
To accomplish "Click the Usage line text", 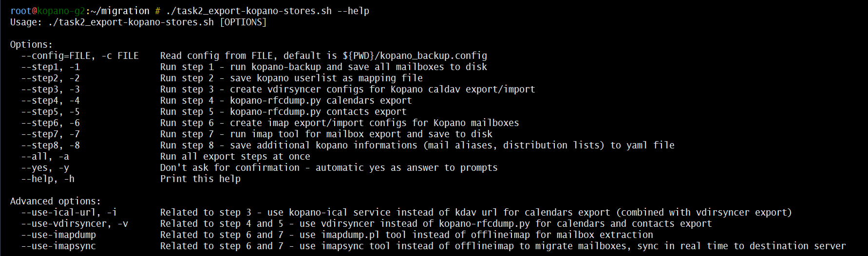I will tap(138, 22).
